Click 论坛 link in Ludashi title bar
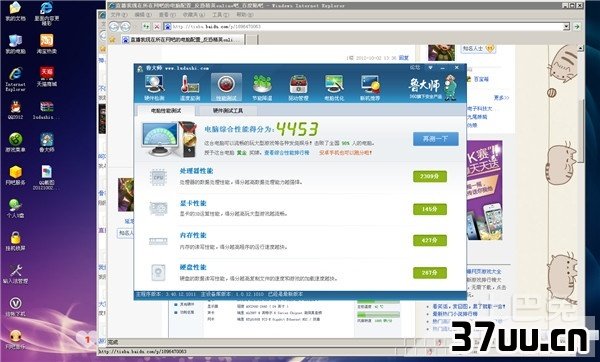This screenshot has height=362, width=600. coord(415,68)
